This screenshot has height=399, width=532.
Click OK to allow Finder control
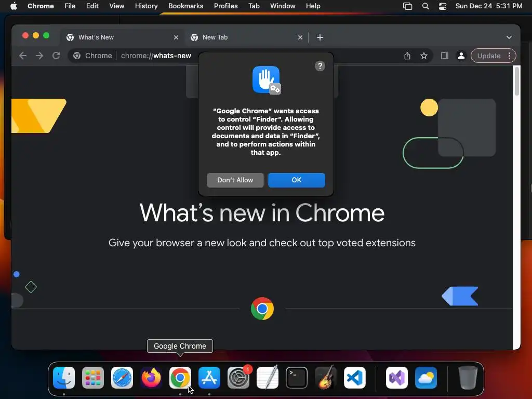(297, 180)
